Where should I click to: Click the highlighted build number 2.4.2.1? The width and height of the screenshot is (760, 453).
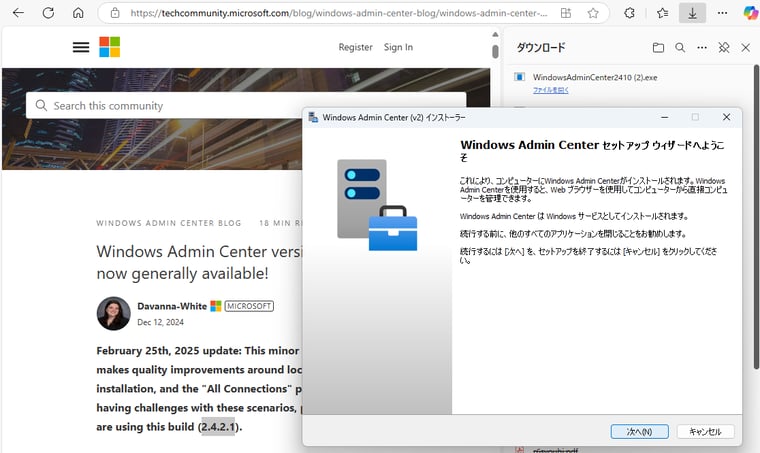coord(218,427)
